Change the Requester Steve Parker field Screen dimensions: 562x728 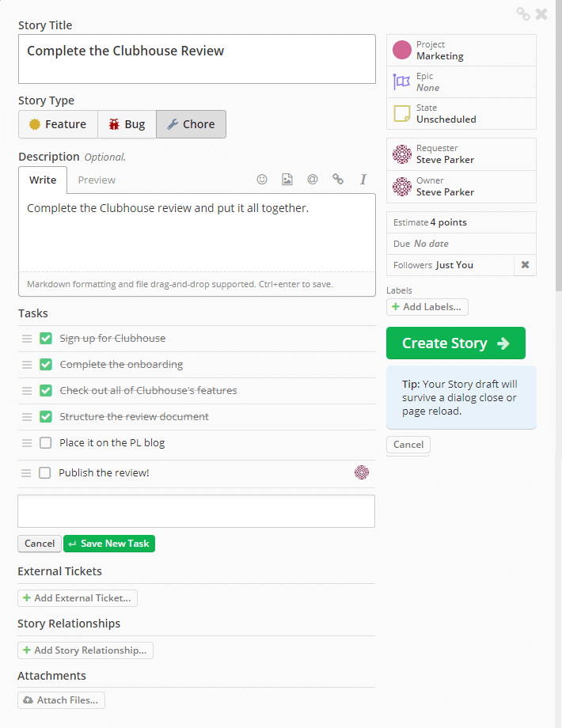pos(461,154)
